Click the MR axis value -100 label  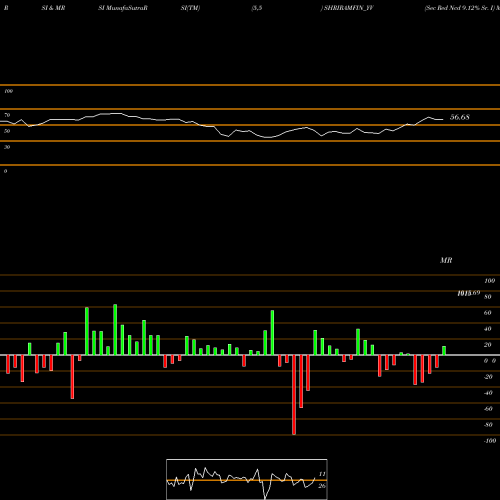click(490, 441)
